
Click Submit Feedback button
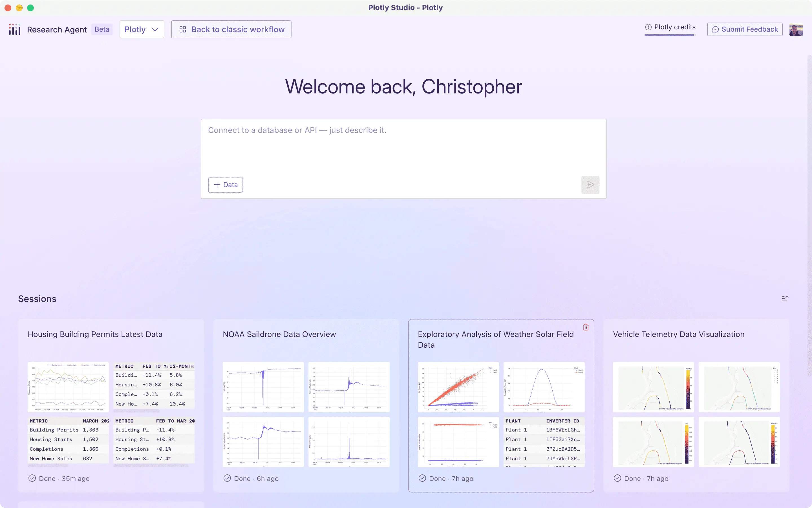pos(745,30)
